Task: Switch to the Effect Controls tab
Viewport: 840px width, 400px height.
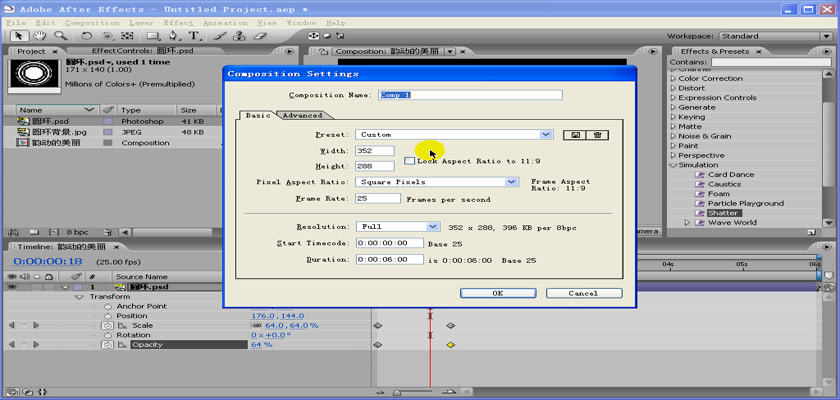Action: point(142,51)
